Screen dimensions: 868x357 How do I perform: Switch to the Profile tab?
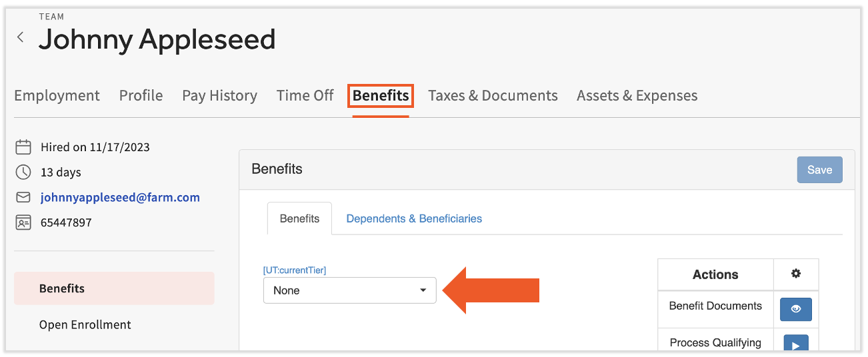point(141,96)
